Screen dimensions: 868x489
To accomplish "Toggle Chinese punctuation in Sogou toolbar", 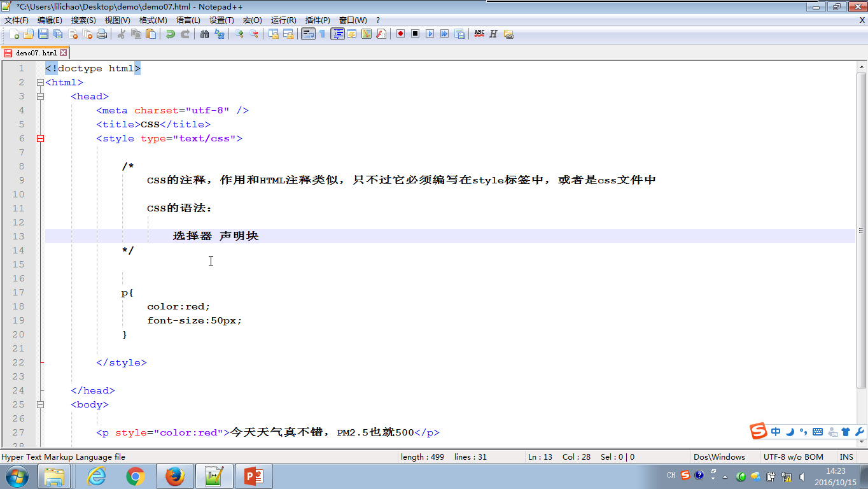I will click(803, 431).
